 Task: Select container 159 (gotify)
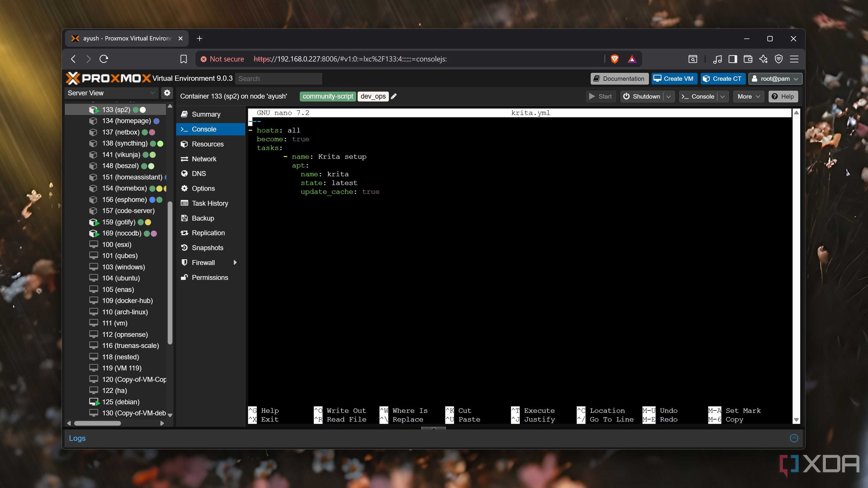pos(115,222)
